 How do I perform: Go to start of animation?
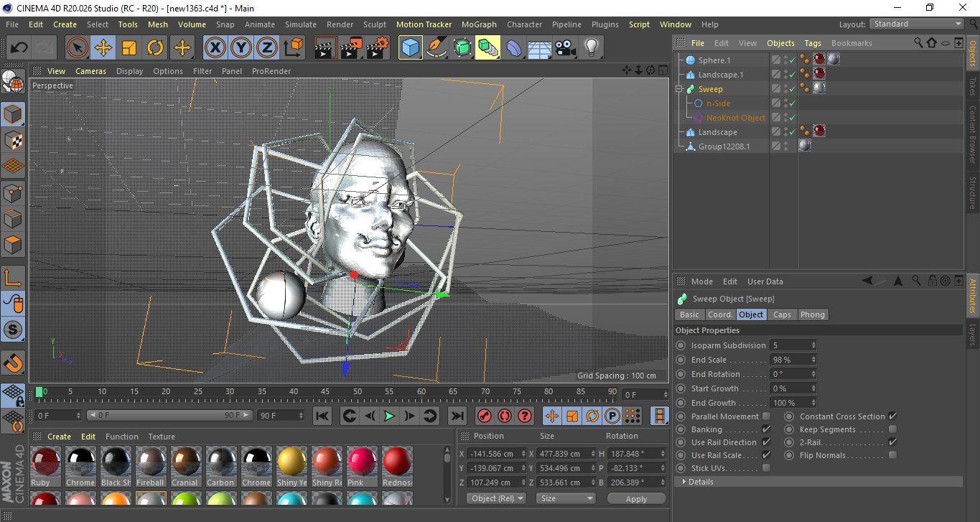tap(322, 416)
